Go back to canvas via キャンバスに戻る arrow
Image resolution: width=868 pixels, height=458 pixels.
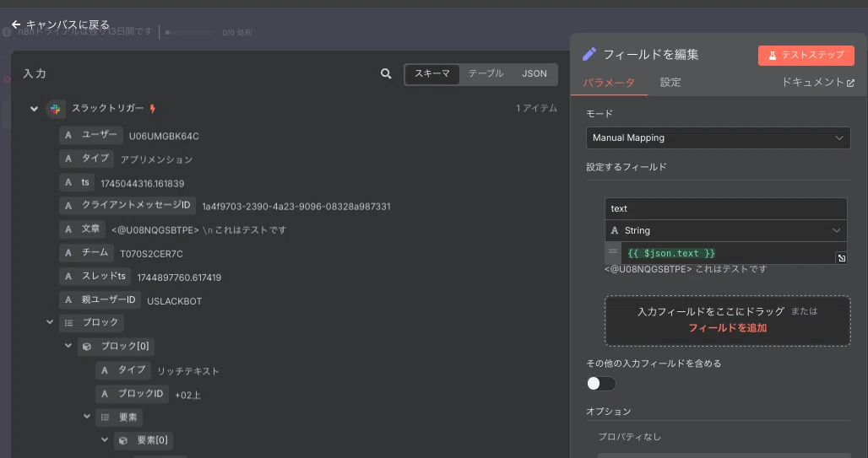pyautogui.click(x=16, y=24)
